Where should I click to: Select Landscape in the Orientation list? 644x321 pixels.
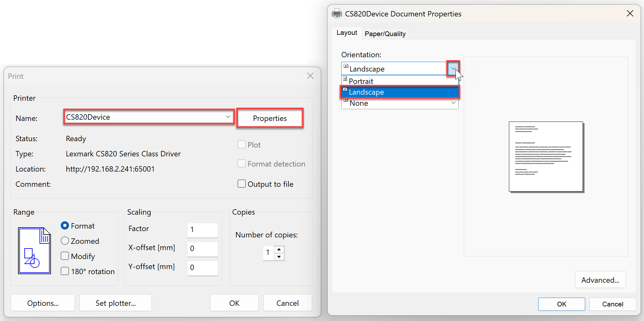point(399,92)
